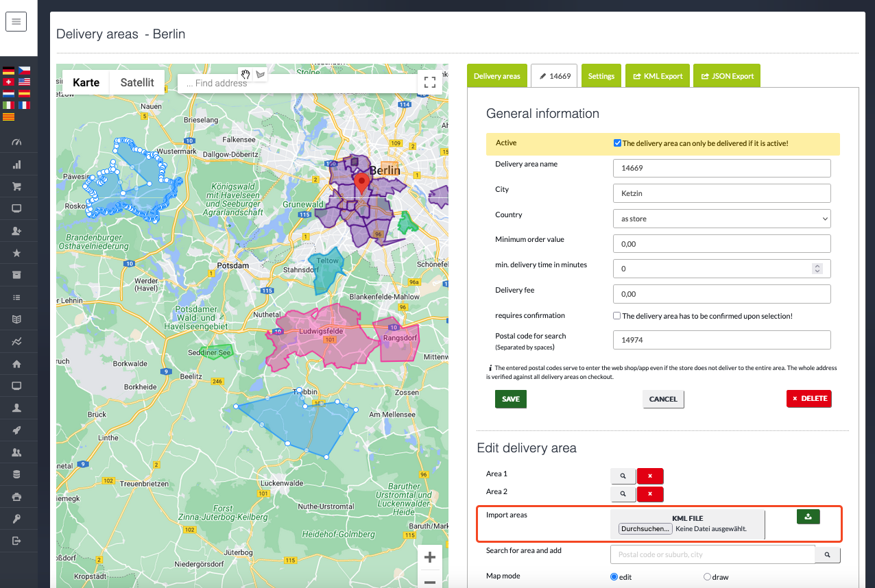This screenshot has height=588, width=875.
Task: Enable the requires confirmation checkbox
Action: [x=617, y=316]
